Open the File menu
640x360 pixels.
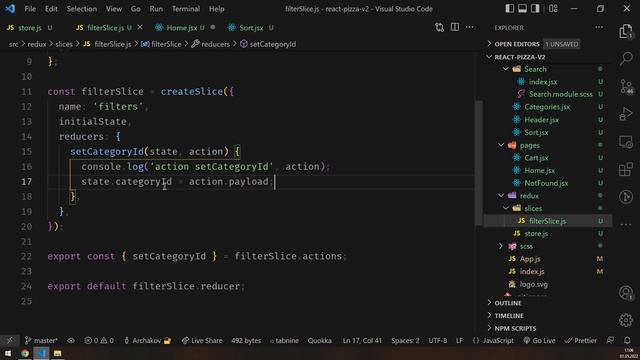click(30, 9)
